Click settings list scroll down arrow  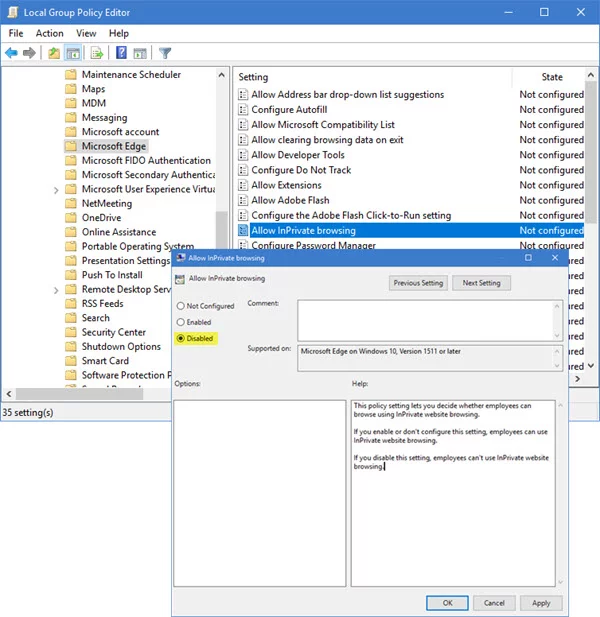(591, 366)
